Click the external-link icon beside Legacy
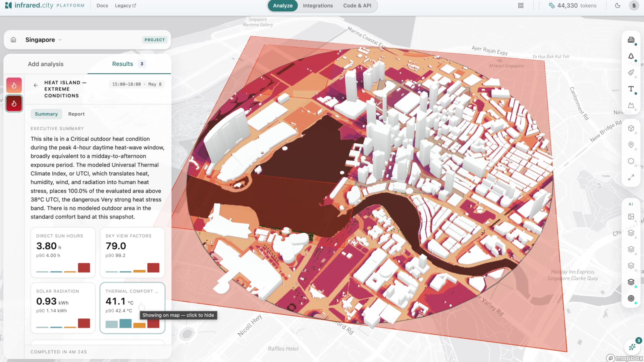644x362 pixels. coord(134,6)
